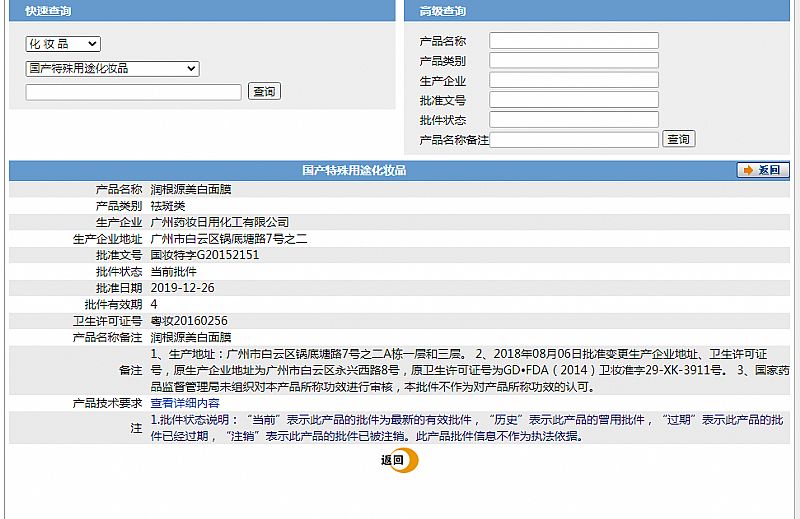Open the 查看详细内容 link
The width and height of the screenshot is (800, 519).
pyautogui.click(x=185, y=403)
